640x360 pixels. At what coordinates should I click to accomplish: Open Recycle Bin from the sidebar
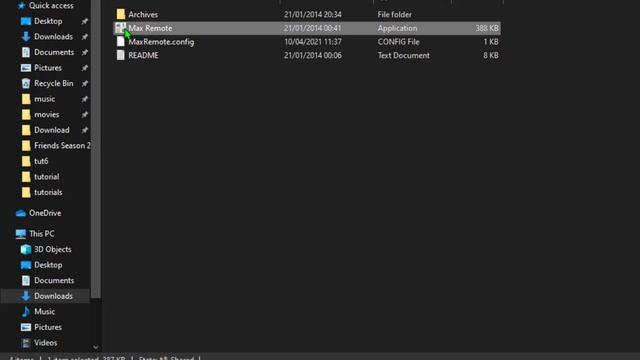click(53, 83)
